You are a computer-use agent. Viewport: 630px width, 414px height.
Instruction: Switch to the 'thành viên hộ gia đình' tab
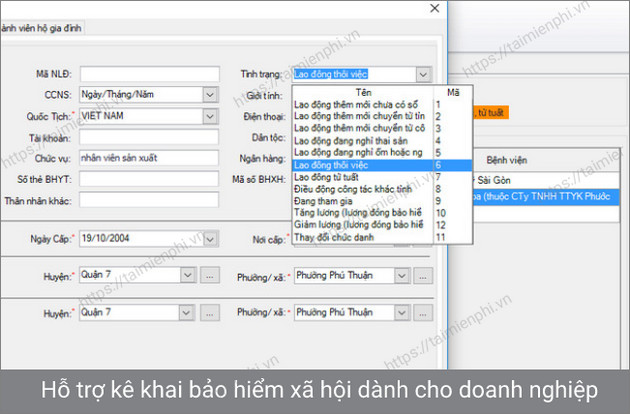tap(42, 28)
